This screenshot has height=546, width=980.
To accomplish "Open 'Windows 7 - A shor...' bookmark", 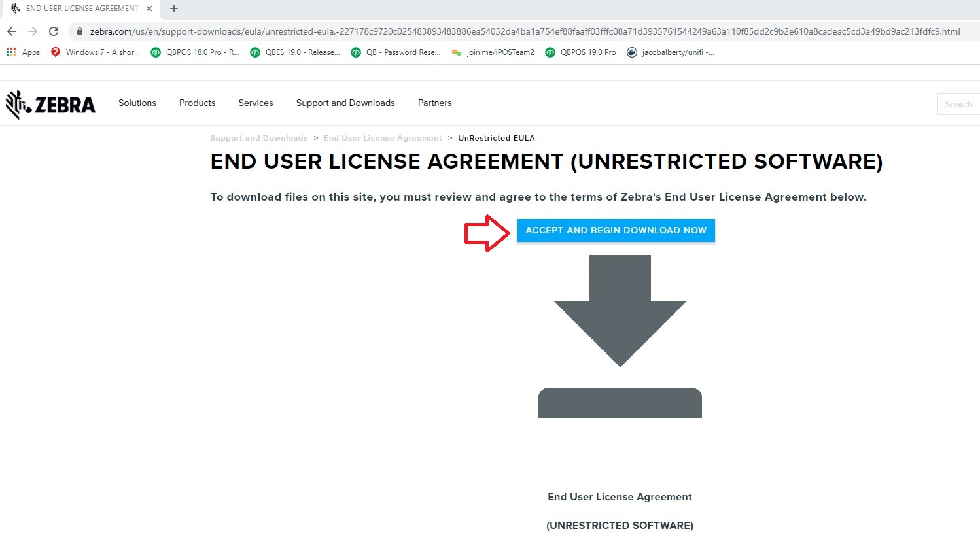I will pyautogui.click(x=96, y=52).
